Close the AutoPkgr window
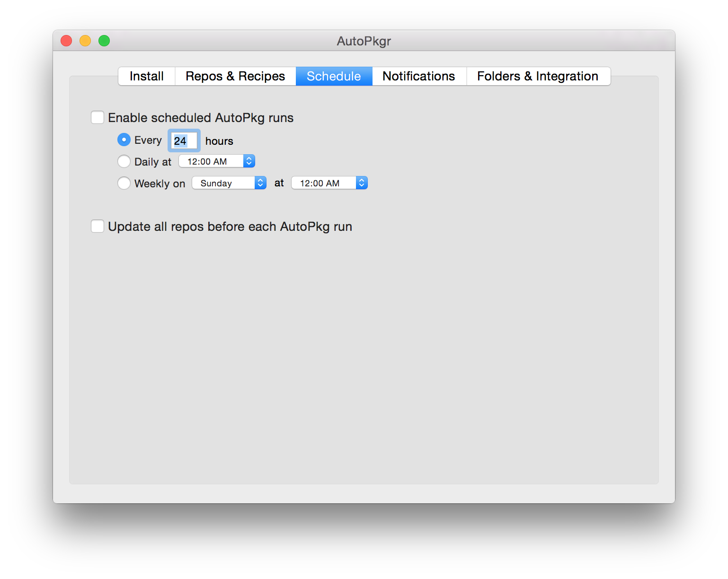 point(66,41)
